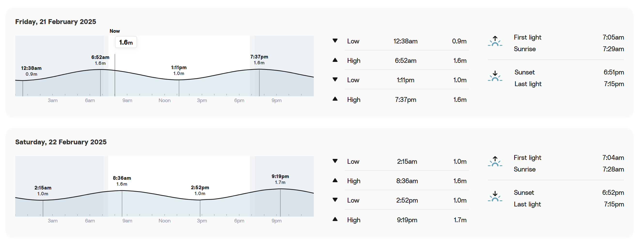Click the down arrow beside Friday 1:11pm Low

pyautogui.click(x=335, y=80)
